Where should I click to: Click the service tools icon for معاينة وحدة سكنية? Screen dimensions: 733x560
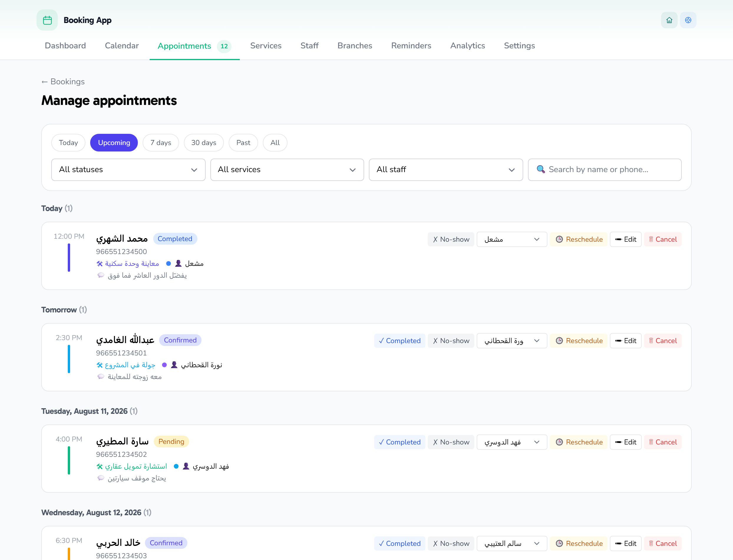[x=100, y=264]
